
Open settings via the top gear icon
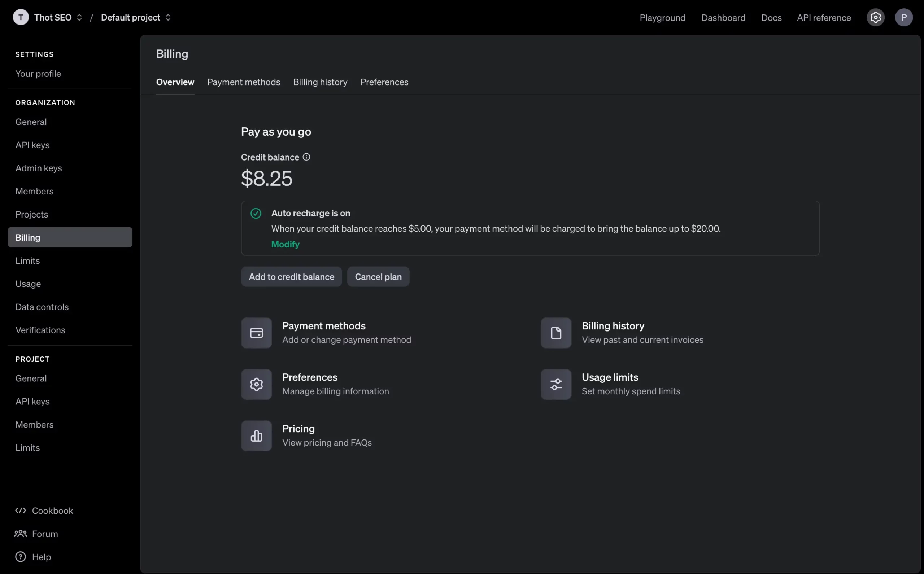point(875,17)
